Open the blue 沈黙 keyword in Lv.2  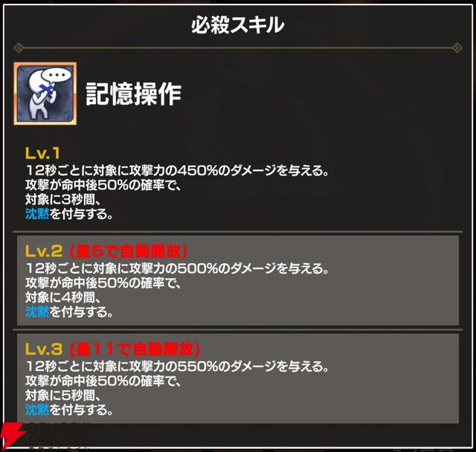[x=37, y=311]
